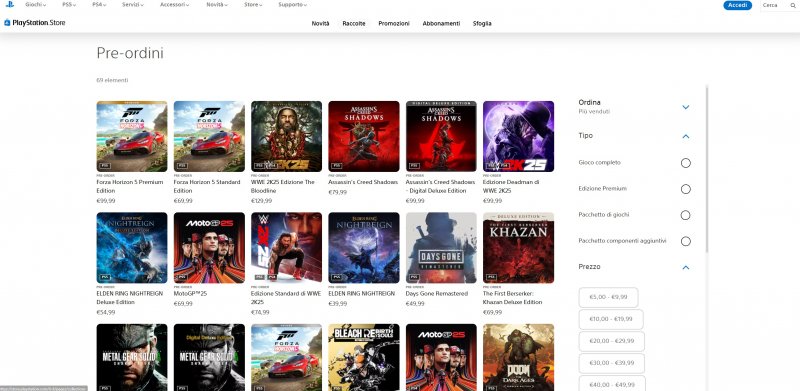Open the first-row MotoGP 25 cover
The height and width of the screenshot is (391, 800).
[209, 248]
